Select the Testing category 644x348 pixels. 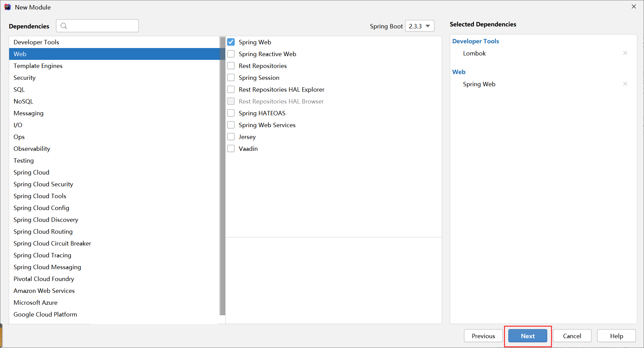[114, 160]
